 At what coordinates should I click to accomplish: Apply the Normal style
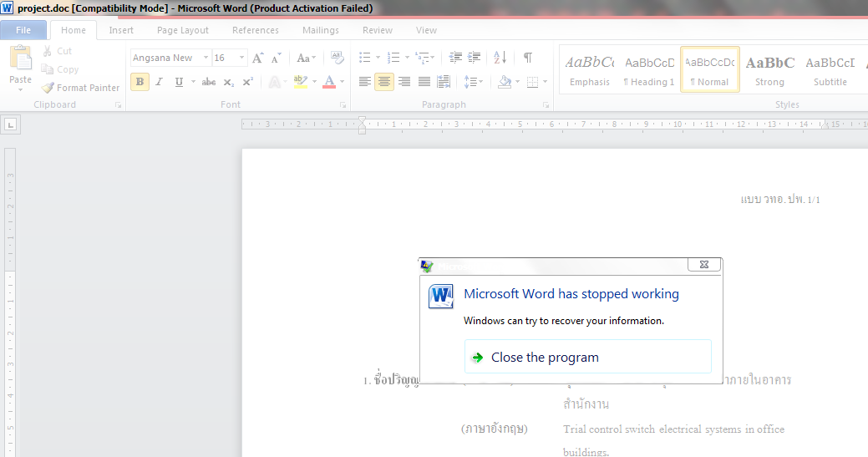(x=709, y=70)
